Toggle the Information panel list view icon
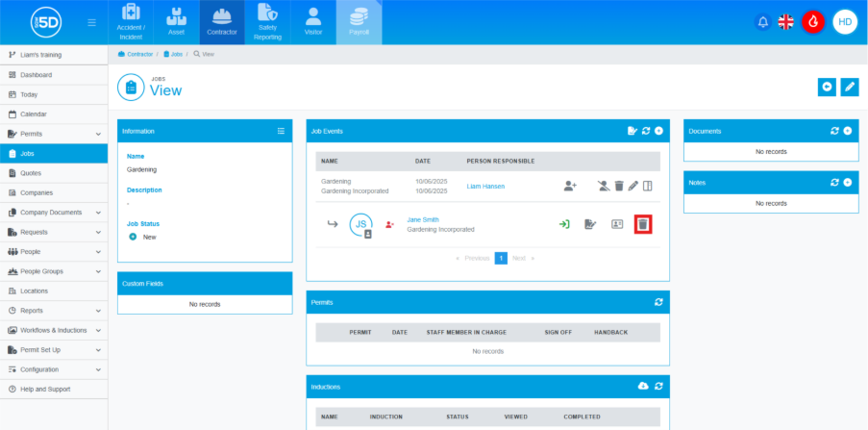The height and width of the screenshot is (430, 868). 281,131
